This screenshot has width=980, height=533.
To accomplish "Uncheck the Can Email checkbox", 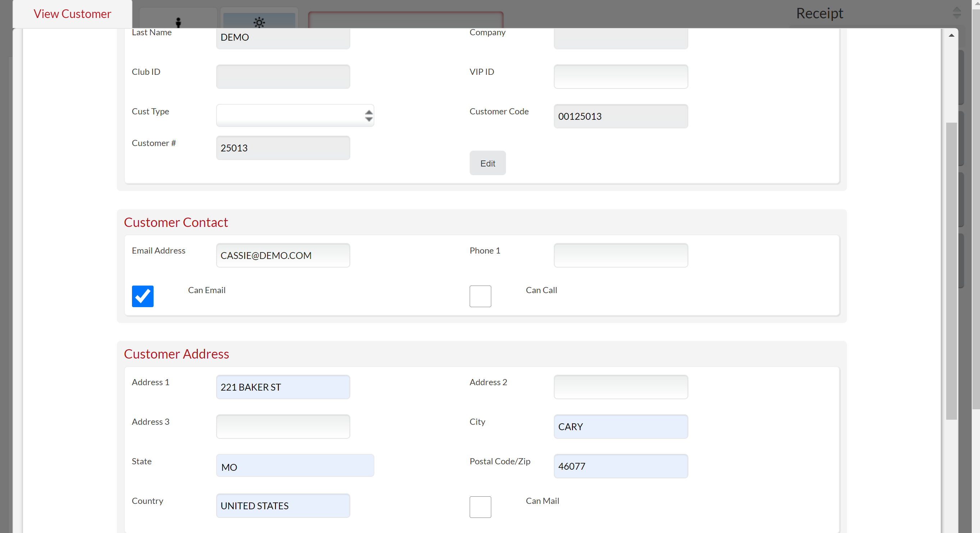I will [x=143, y=296].
